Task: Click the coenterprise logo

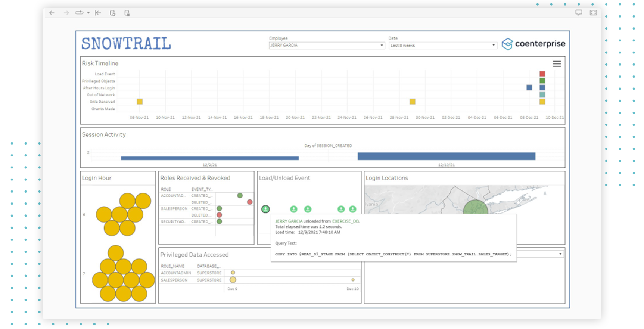Action: [533, 44]
